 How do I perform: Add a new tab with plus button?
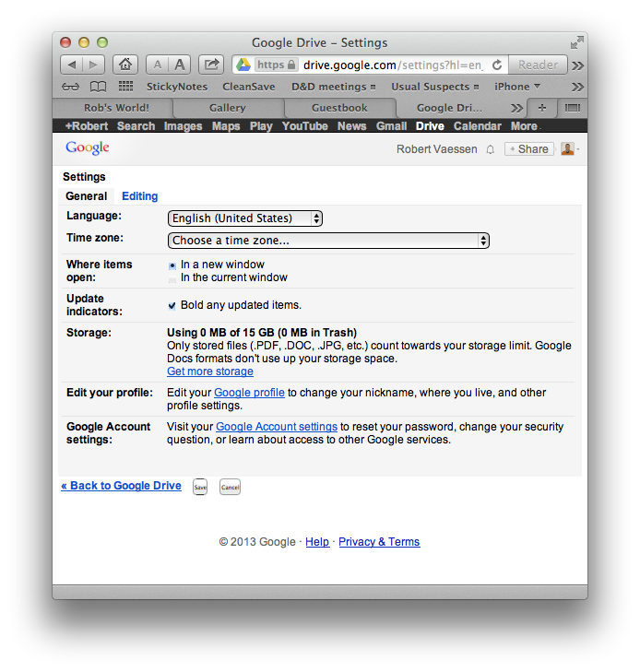542,108
